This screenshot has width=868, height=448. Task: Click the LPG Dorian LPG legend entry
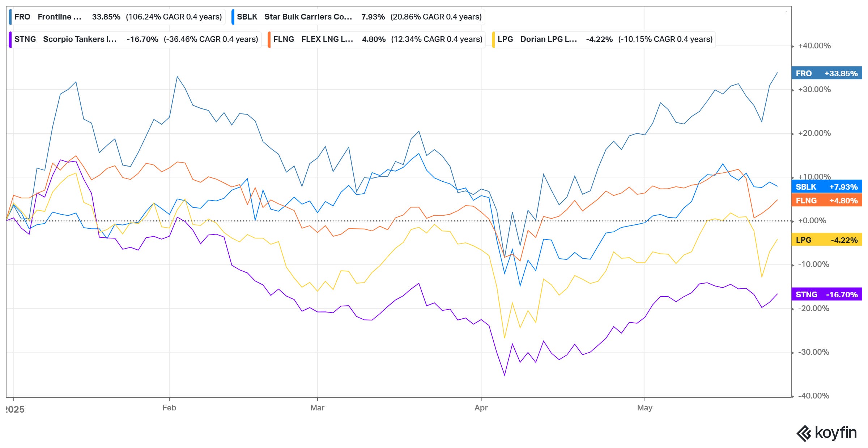tap(604, 39)
